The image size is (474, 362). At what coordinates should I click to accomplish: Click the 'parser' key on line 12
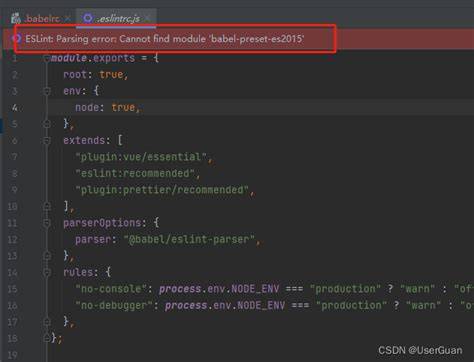pos(93,239)
